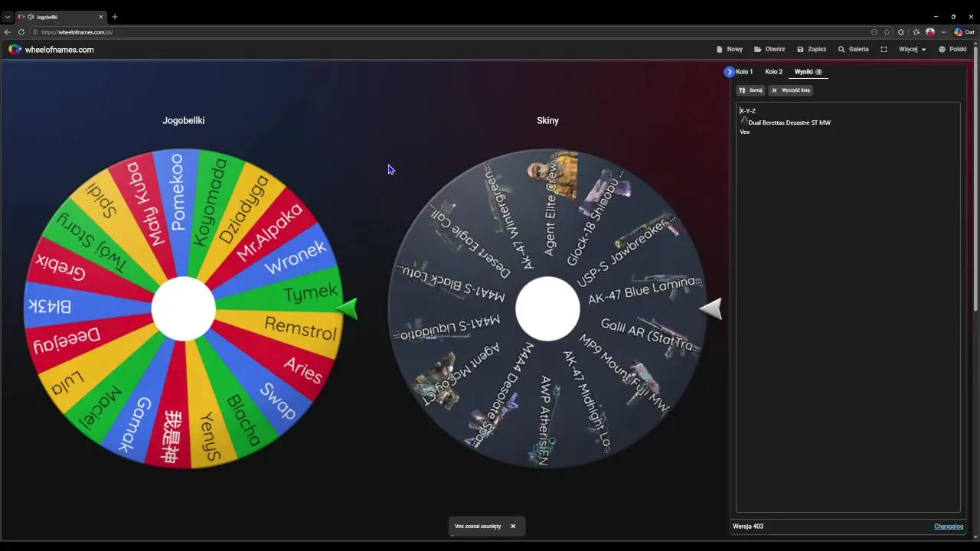Click the browser address bar URL

point(77,32)
